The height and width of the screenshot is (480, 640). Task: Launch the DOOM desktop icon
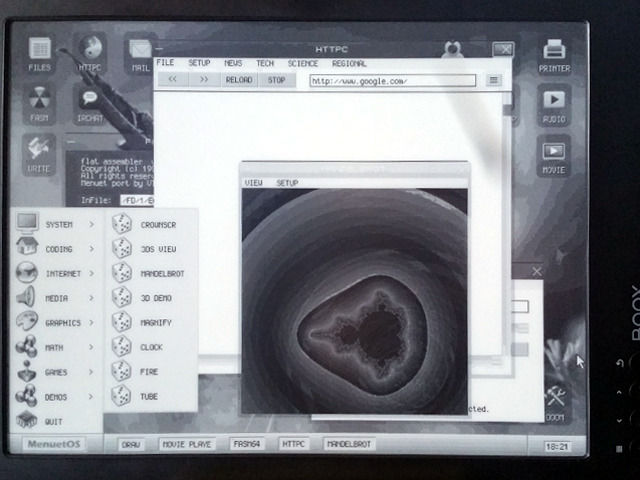pyautogui.click(x=555, y=404)
